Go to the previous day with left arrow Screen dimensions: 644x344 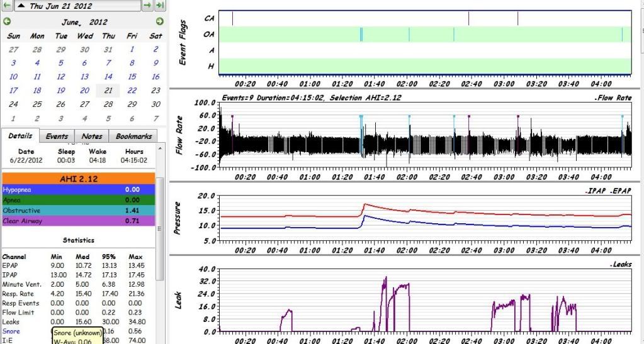click(x=6, y=5)
